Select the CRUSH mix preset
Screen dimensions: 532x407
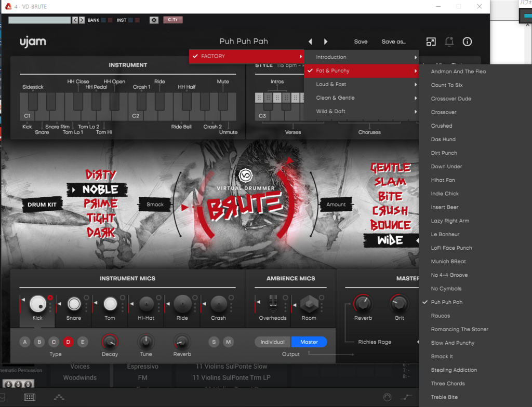coord(390,211)
